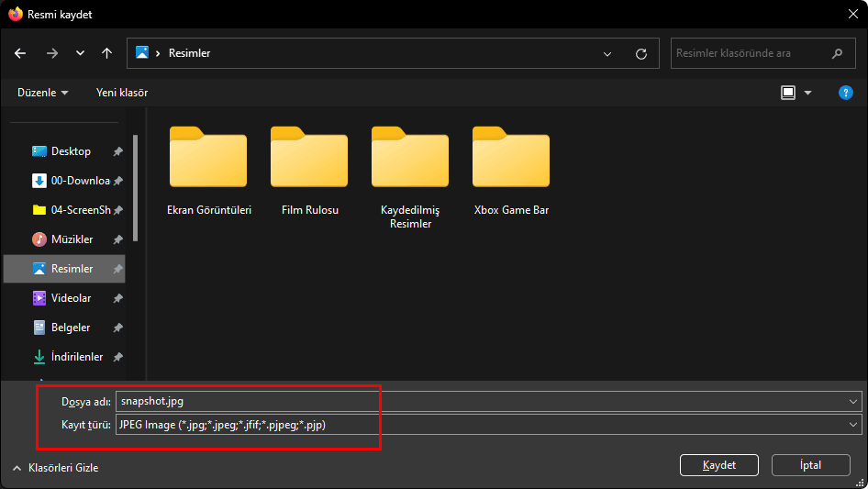
Task: Expand the Dosya adı dropdown arrow
Action: (x=853, y=402)
